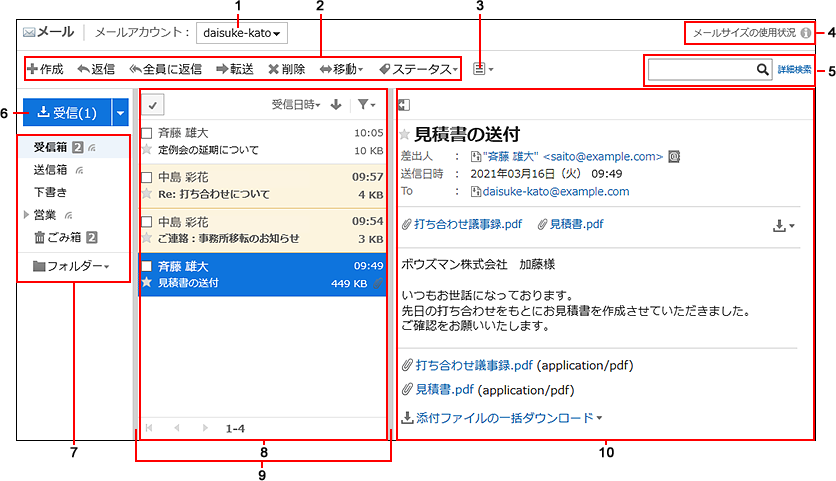Click sender link 斉藤 雄大 saito@example.com

click(x=573, y=157)
